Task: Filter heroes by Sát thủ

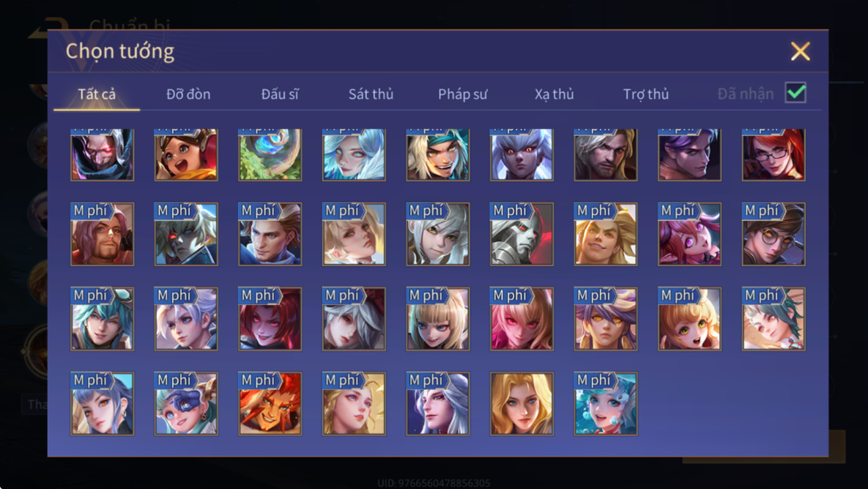Action: pos(371,94)
